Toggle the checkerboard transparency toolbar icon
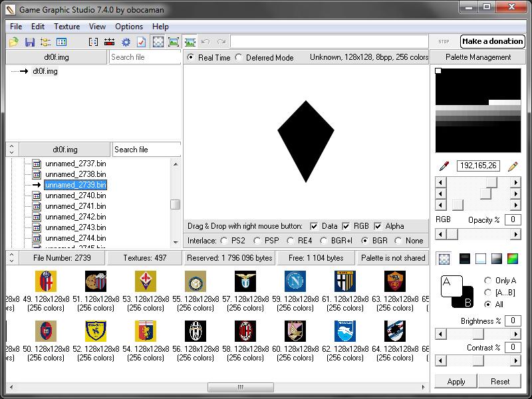The height and width of the screenshot is (399, 532). coord(158,42)
